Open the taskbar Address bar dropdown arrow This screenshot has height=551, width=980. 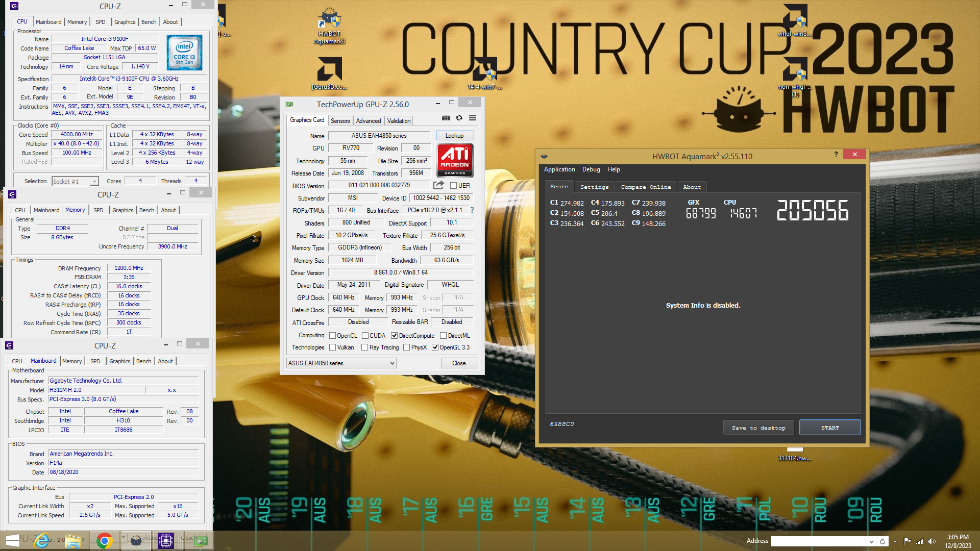point(871,541)
